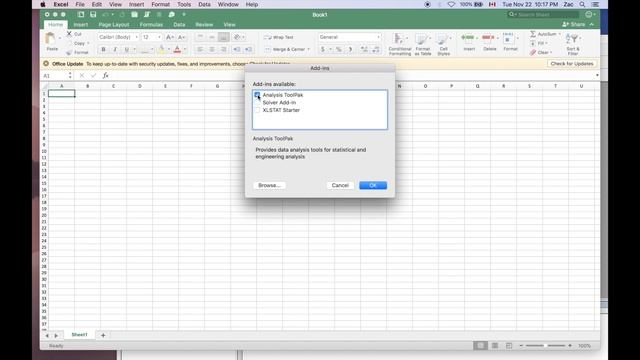Adjust the zoom slider in status bar

coord(545,346)
